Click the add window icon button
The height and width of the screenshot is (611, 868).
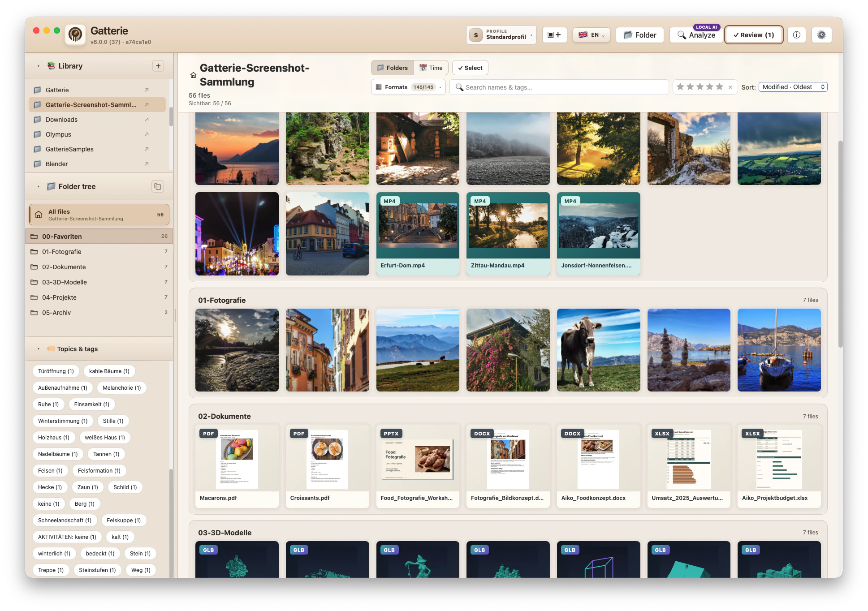(x=554, y=35)
